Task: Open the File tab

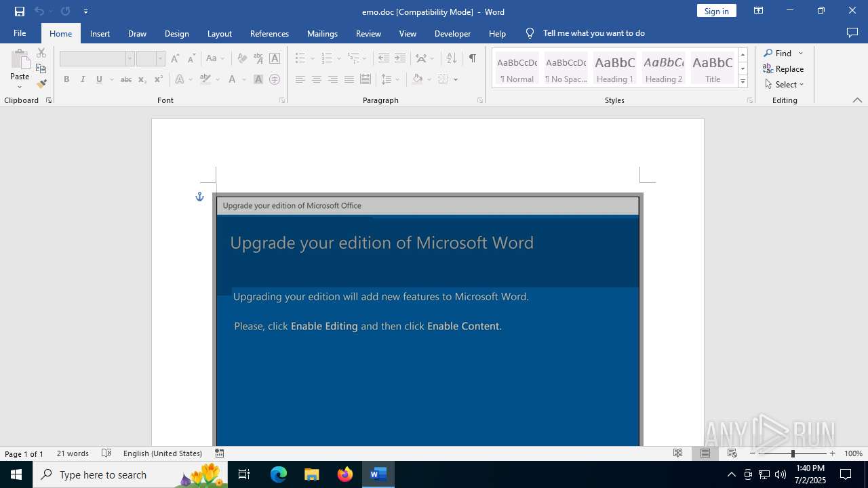Action: coord(20,33)
